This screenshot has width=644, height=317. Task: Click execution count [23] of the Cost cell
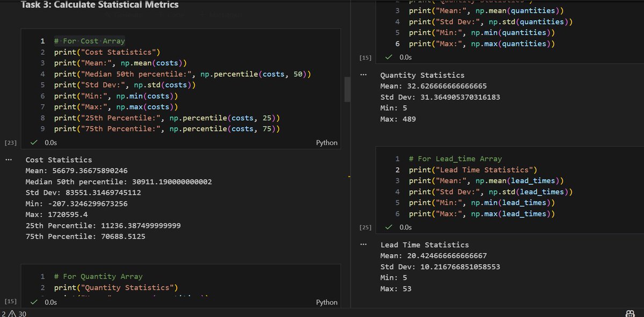(10, 143)
